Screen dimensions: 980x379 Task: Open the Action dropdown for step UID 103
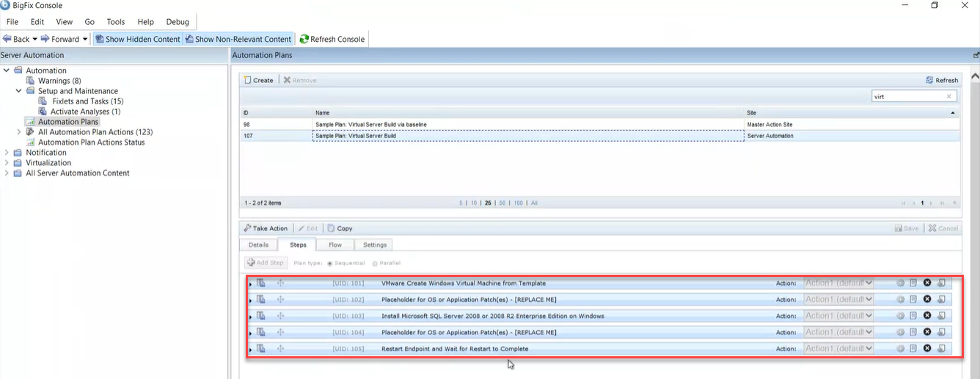tap(839, 316)
